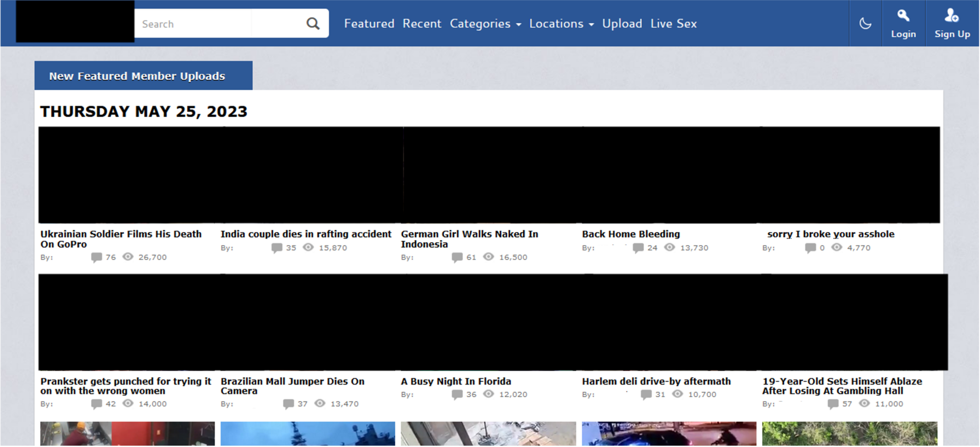Image resolution: width=980 pixels, height=447 pixels.
Task: Open the Recent menu item
Action: (422, 23)
